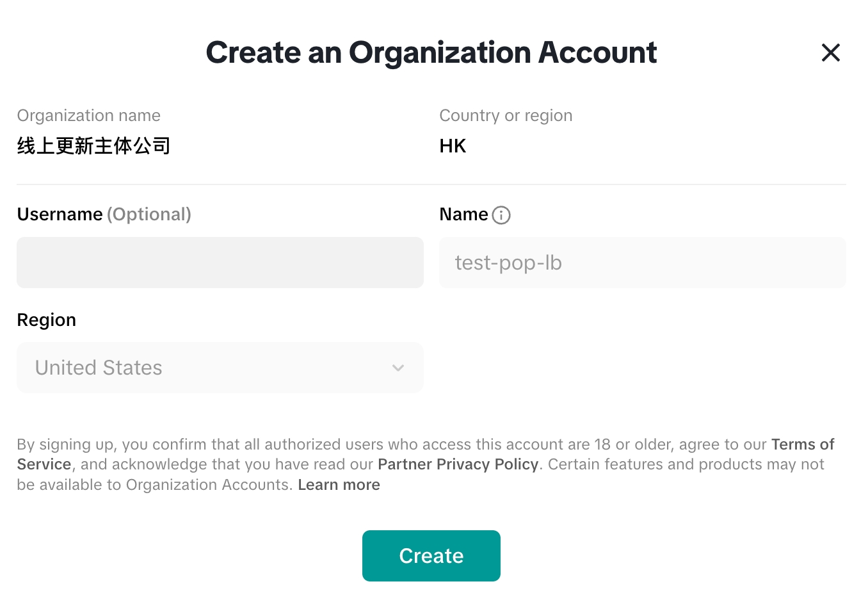Open the Partner Privacy Policy link
868x593 pixels.
point(458,464)
